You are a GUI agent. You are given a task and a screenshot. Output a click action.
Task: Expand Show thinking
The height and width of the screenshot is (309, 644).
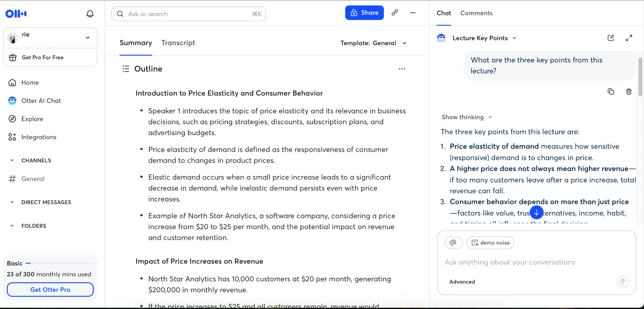coord(467,117)
